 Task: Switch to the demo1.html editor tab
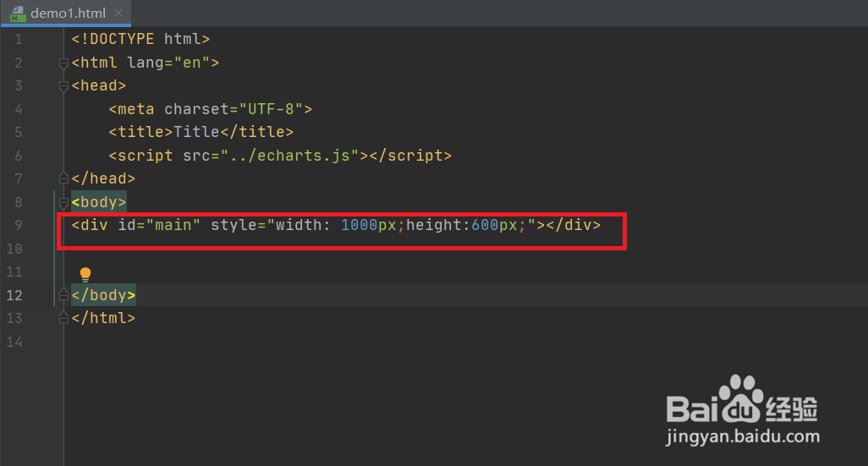point(66,13)
